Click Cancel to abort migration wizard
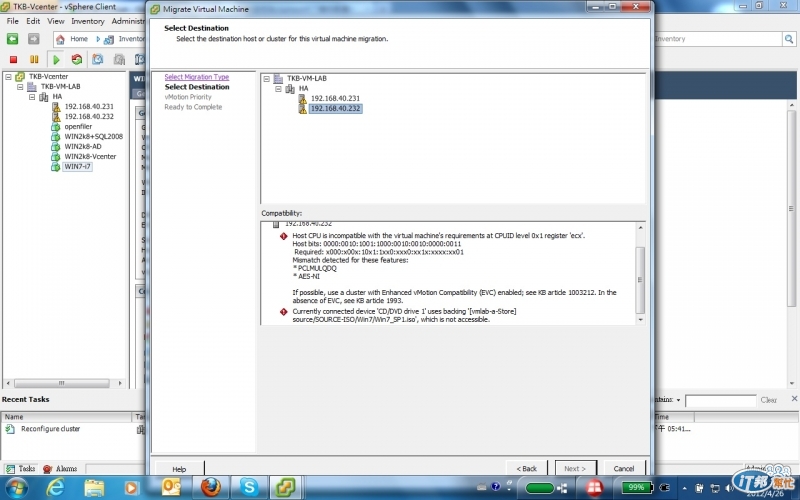Screen dimensions: 800x500 [x=624, y=468]
